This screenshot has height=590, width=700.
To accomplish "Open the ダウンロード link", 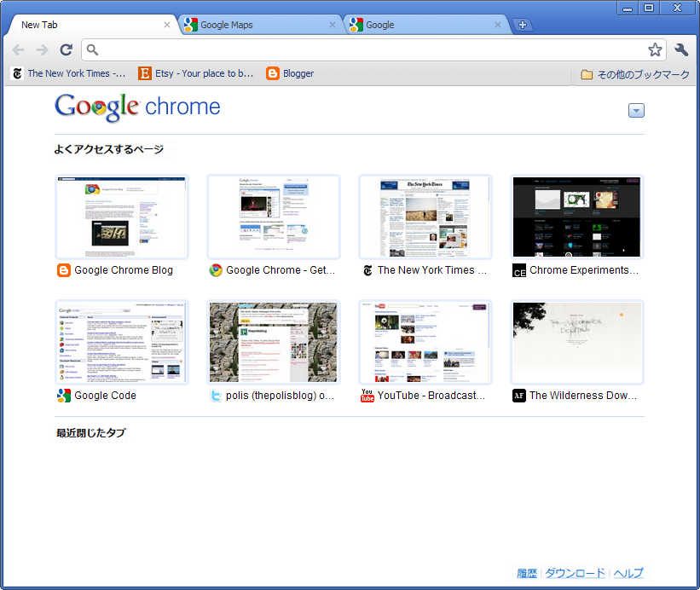I will pyautogui.click(x=574, y=573).
